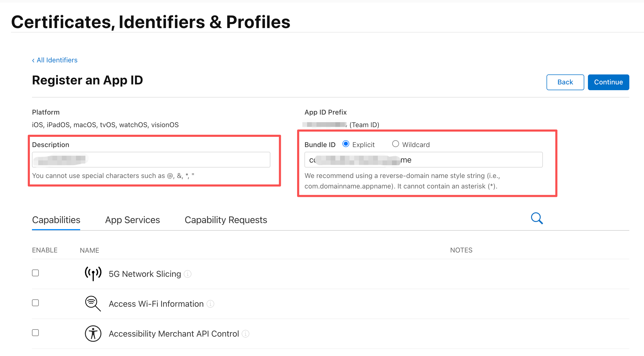
Task: Click the Accessibility Merchant API Control icon
Action: coord(93,333)
